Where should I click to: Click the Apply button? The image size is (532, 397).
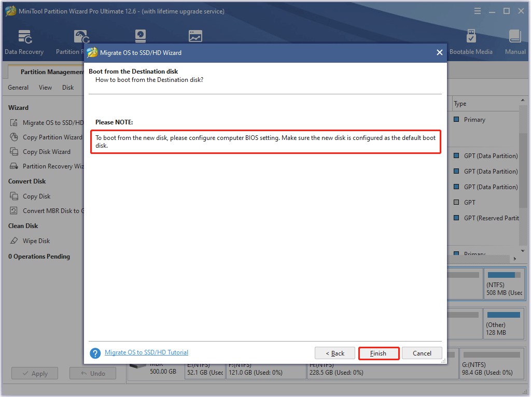[x=35, y=373]
